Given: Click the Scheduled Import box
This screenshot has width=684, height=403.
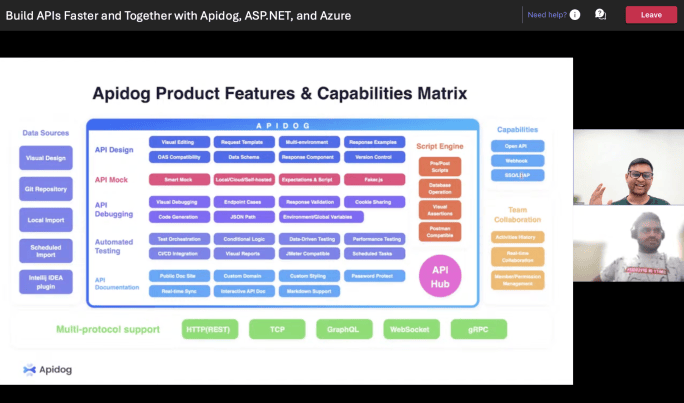Looking at the screenshot, I should tap(46, 251).
